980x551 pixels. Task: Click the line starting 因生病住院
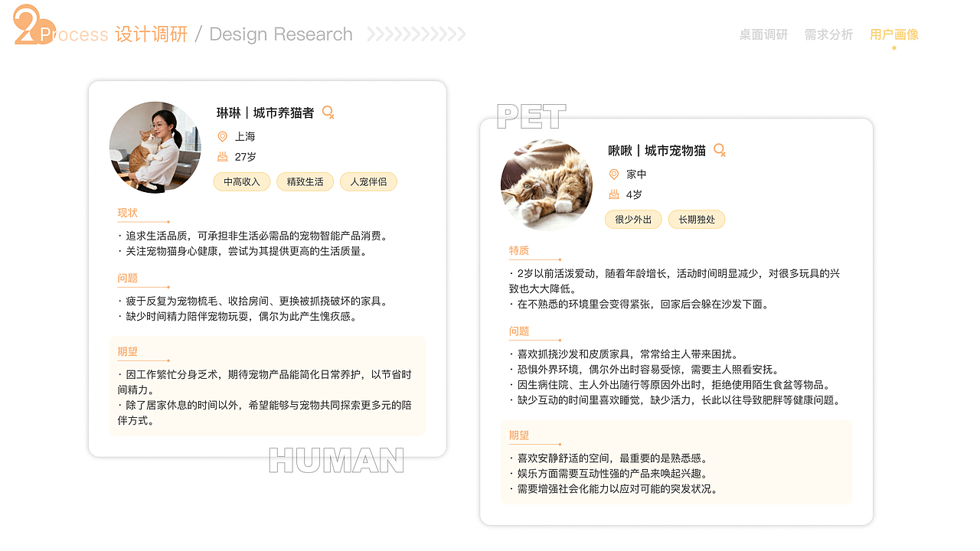point(671,385)
